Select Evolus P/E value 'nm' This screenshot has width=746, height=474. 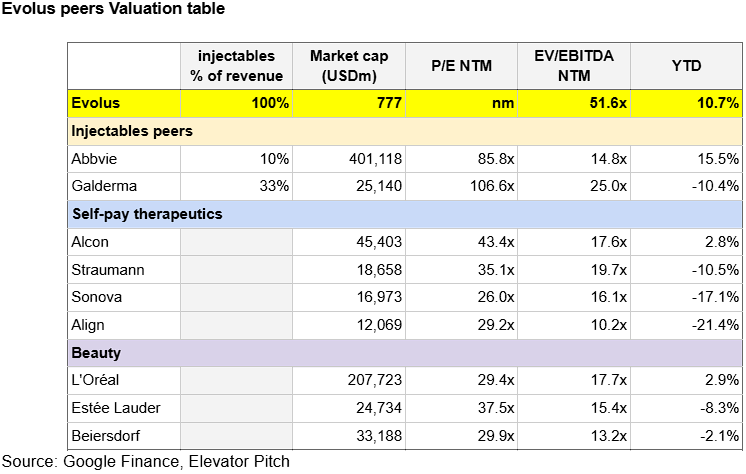coord(503,103)
